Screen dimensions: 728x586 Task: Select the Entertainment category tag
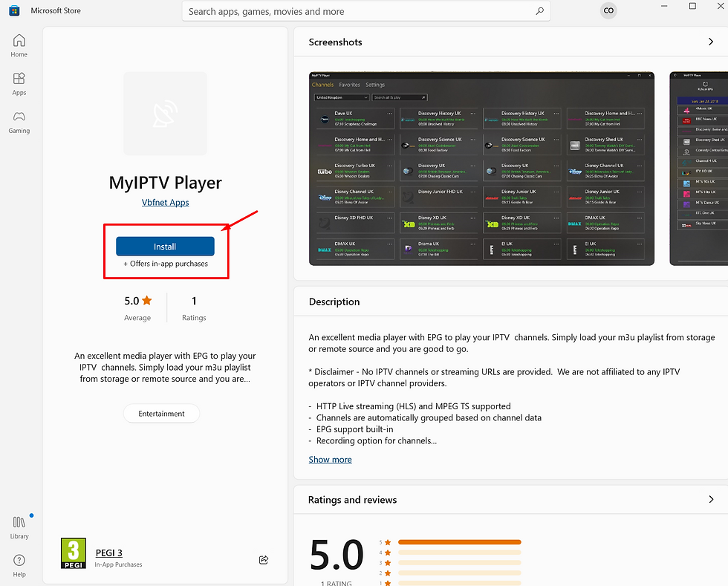click(162, 413)
